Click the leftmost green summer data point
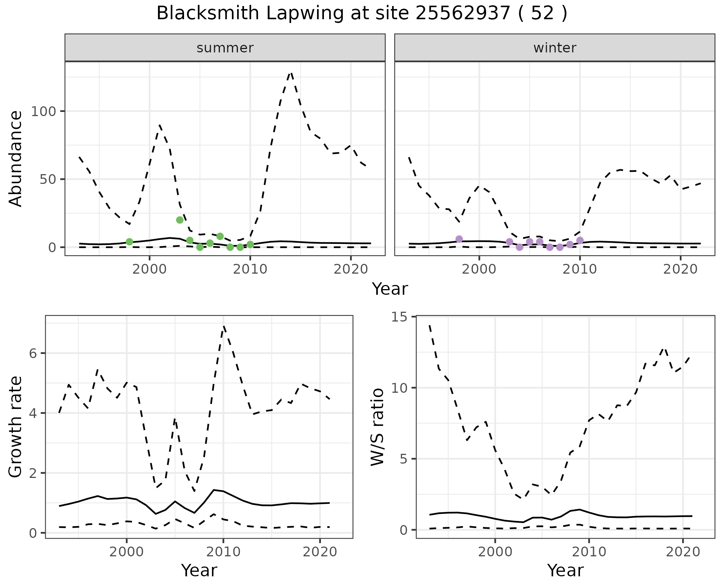724x588 pixels. 129,242
